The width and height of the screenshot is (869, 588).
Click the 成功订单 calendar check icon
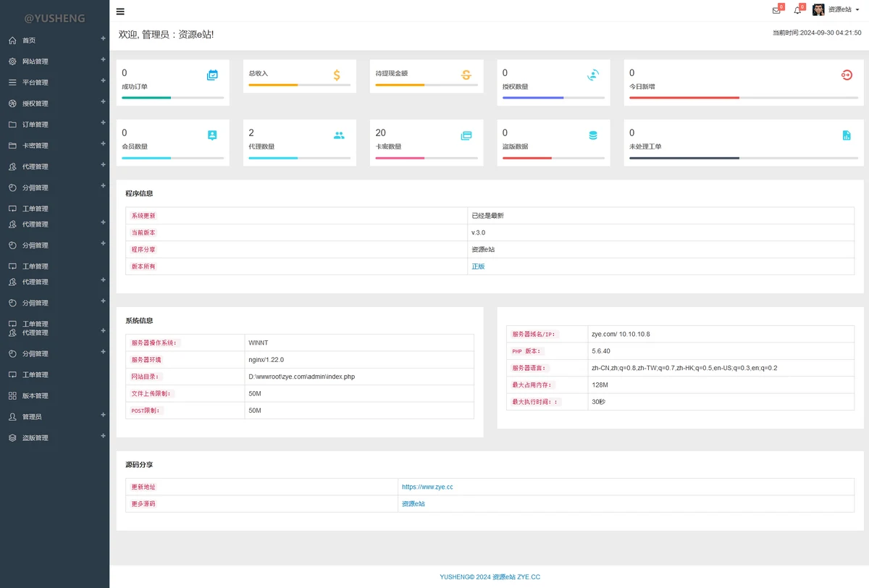(x=212, y=75)
